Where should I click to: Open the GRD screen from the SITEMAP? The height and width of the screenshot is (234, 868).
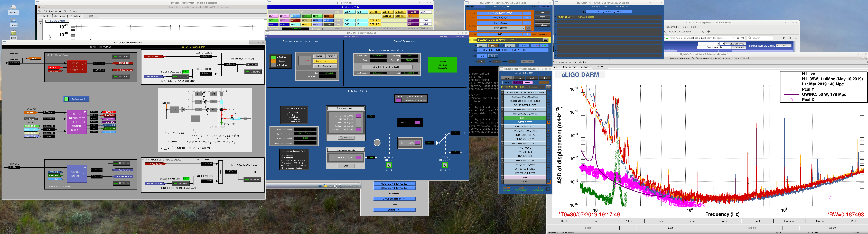[x=318, y=20]
